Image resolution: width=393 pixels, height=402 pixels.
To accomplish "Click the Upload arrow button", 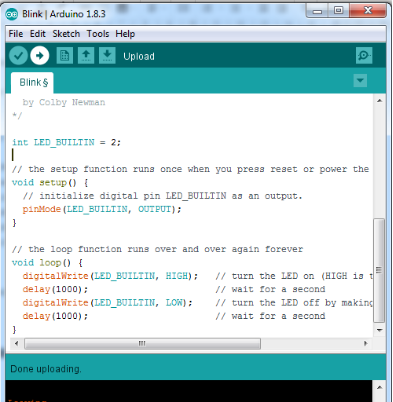I will 40,56.
